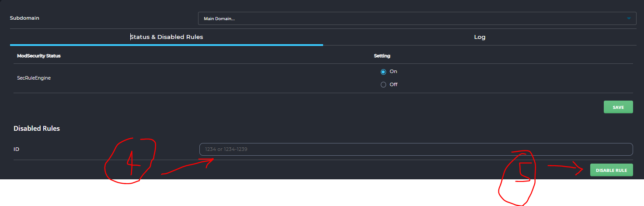Screen dimensions: 644x206
Task: Click the ID label beside input field
Action: (17, 149)
